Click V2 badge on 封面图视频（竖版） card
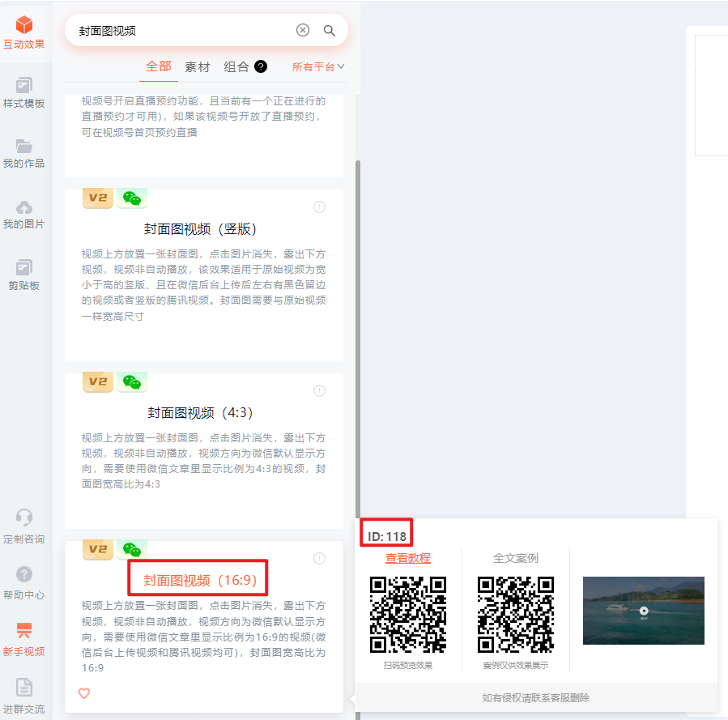 pos(98,198)
